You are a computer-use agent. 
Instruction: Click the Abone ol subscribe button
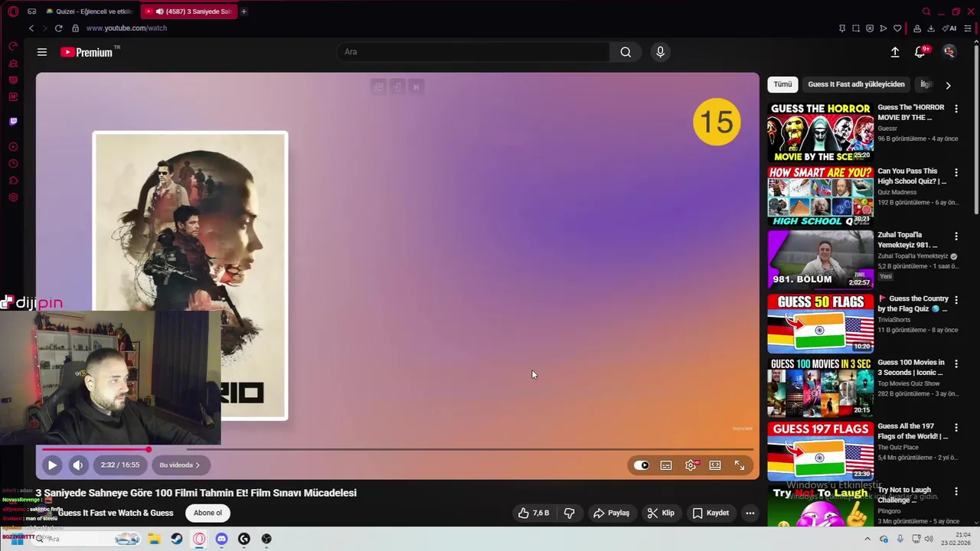pyautogui.click(x=207, y=513)
